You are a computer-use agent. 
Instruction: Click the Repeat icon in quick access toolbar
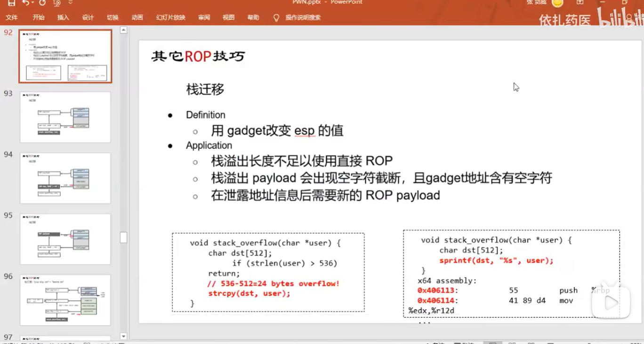point(42,3)
